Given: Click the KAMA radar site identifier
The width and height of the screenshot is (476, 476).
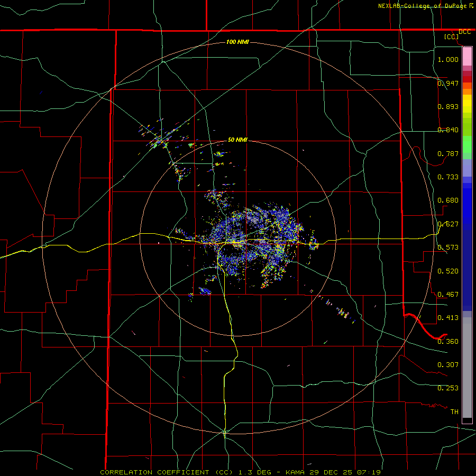Looking at the screenshot, I should point(295,472).
